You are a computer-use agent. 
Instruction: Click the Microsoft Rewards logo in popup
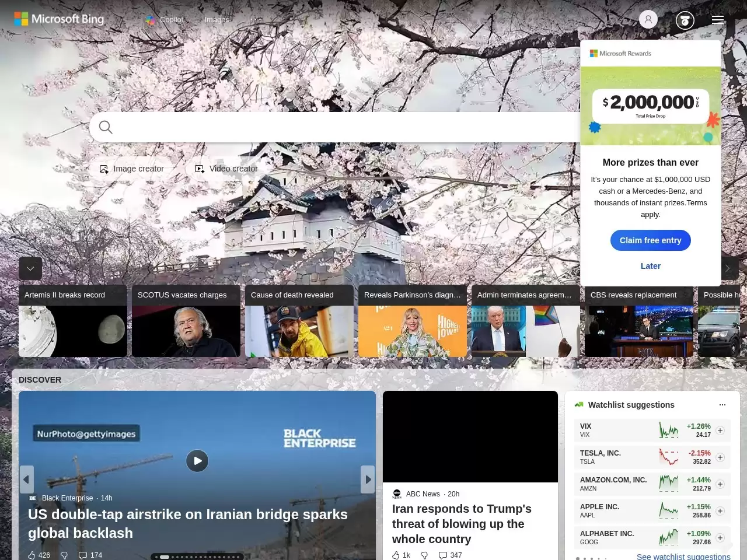click(620, 53)
